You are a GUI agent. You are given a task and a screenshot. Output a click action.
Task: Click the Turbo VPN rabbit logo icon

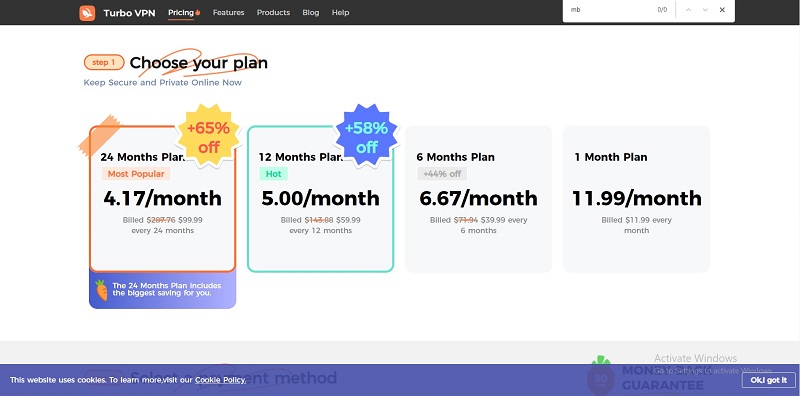tap(87, 13)
